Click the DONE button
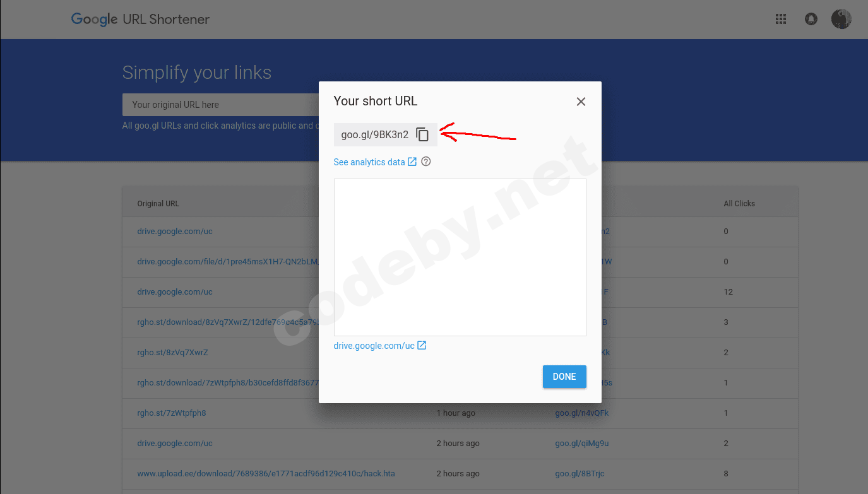 point(564,377)
